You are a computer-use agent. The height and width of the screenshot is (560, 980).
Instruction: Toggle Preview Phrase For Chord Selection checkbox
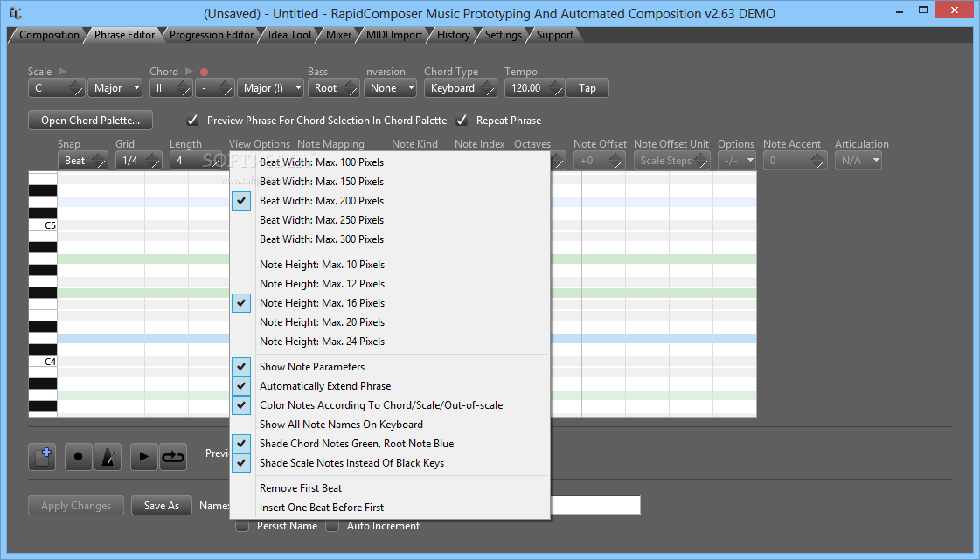click(x=192, y=120)
